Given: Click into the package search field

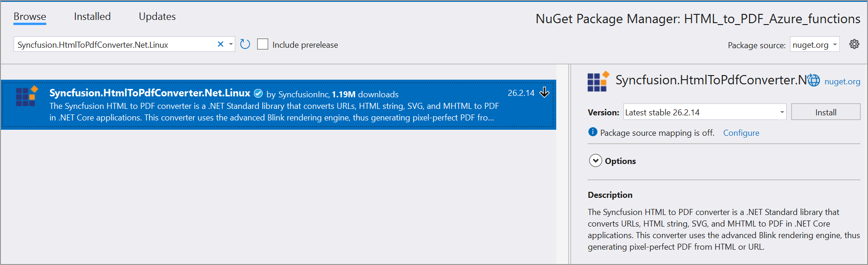Looking at the screenshot, I should pos(116,44).
